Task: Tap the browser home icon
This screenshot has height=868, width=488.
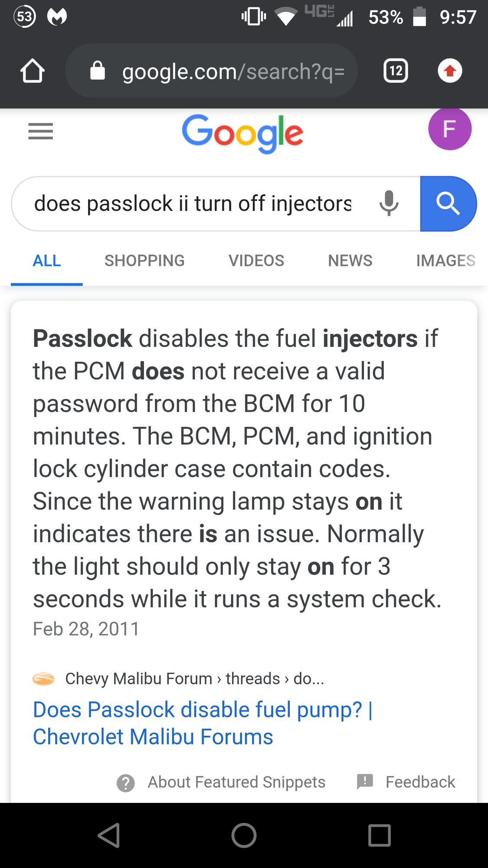Action: (x=33, y=71)
